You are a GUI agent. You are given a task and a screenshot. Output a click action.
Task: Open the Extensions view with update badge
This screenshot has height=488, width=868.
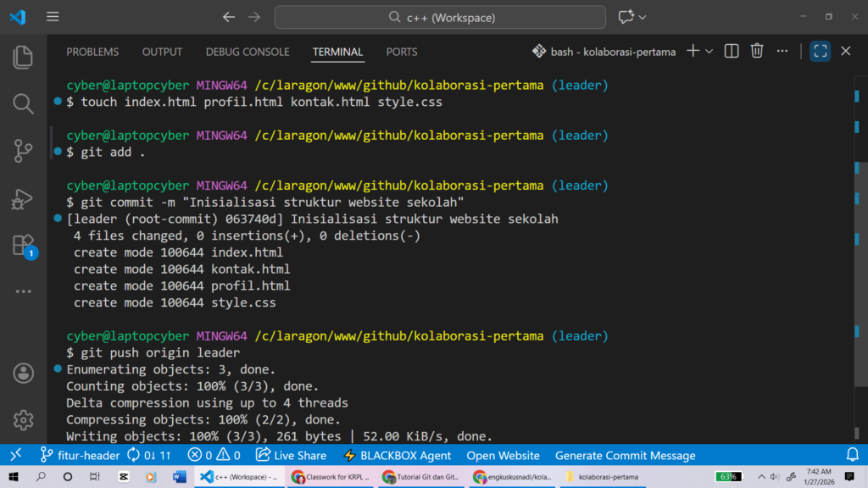[23, 246]
